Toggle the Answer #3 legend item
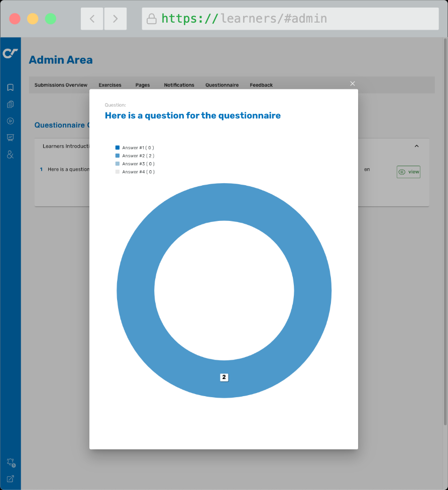 coord(137,164)
